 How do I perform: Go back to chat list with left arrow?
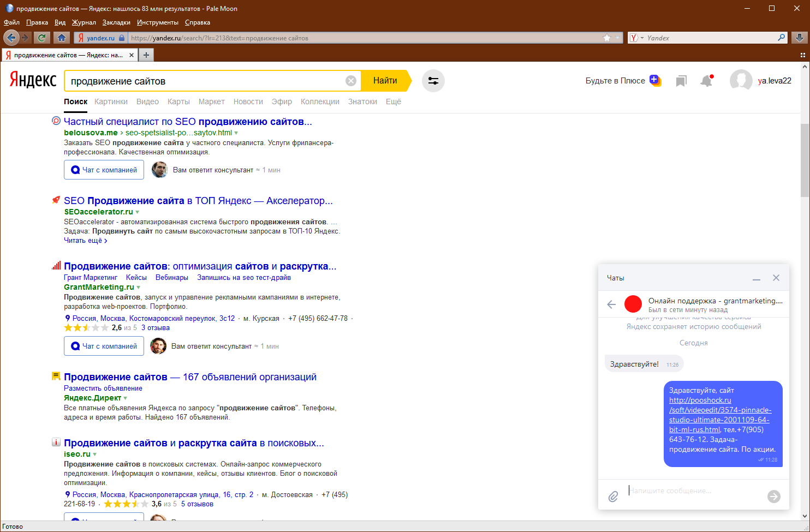[x=611, y=304]
